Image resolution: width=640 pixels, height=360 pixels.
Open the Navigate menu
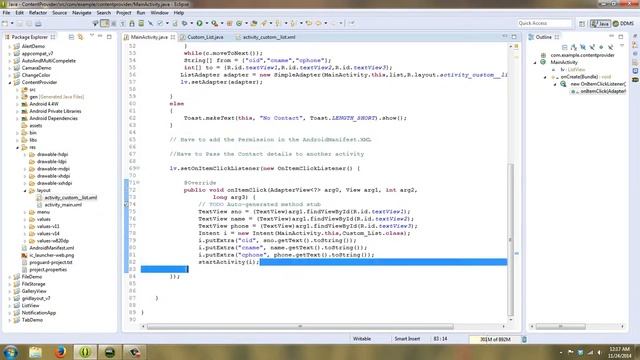tap(82, 13)
